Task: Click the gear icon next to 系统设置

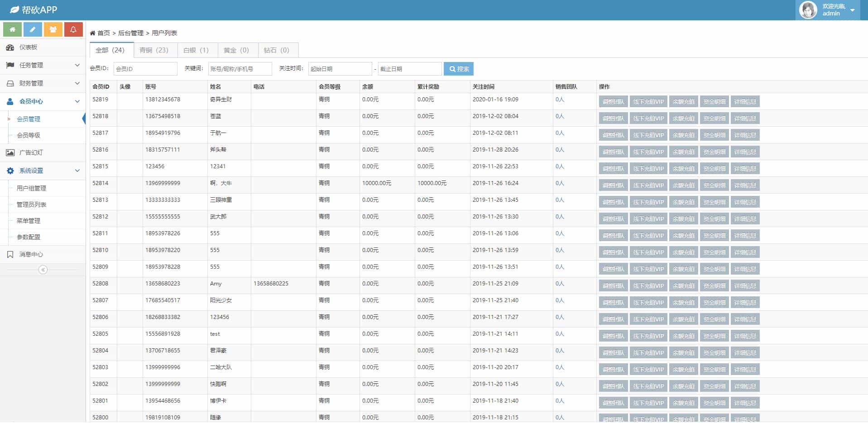Action: click(x=10, y=171)
